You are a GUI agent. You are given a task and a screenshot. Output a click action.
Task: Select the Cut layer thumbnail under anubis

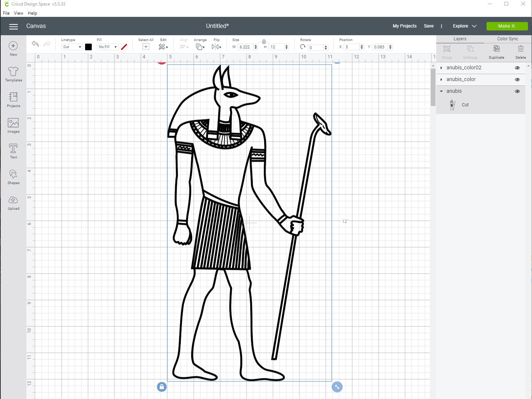[452, 105]
